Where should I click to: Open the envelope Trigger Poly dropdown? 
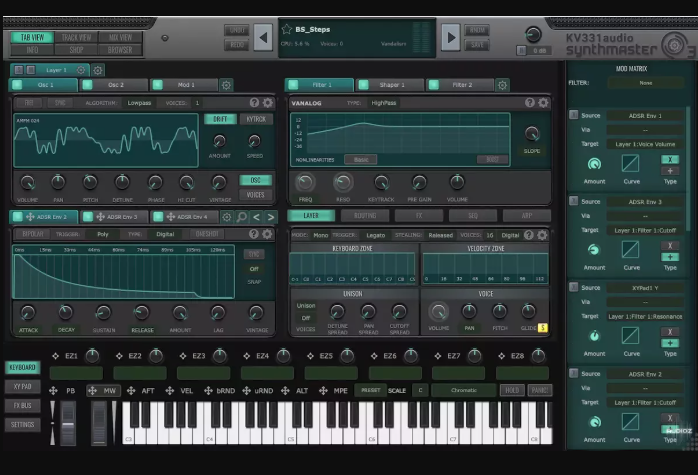[x=103, y=234]
